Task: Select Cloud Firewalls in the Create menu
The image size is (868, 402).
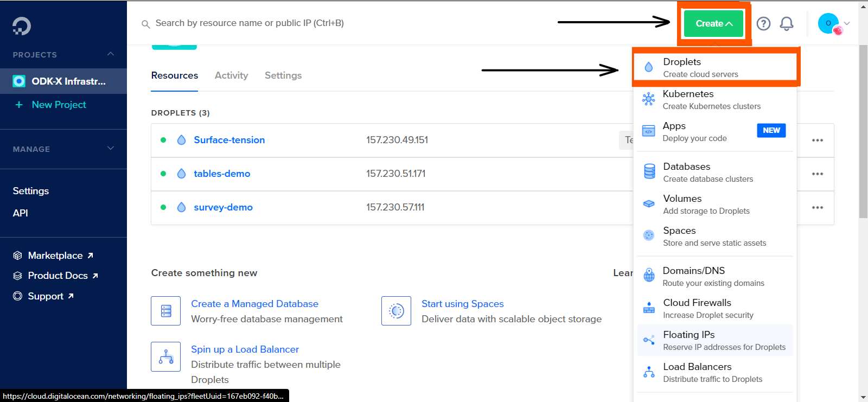Action: click(x=715, y=308)
